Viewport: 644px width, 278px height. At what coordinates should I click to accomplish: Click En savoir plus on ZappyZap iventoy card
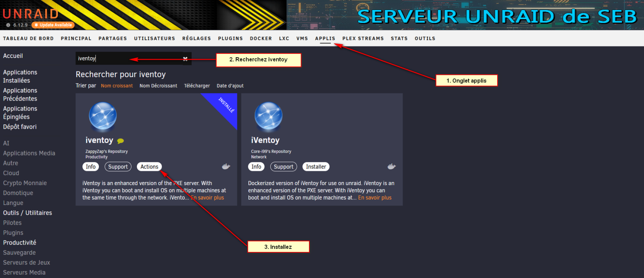207,198
